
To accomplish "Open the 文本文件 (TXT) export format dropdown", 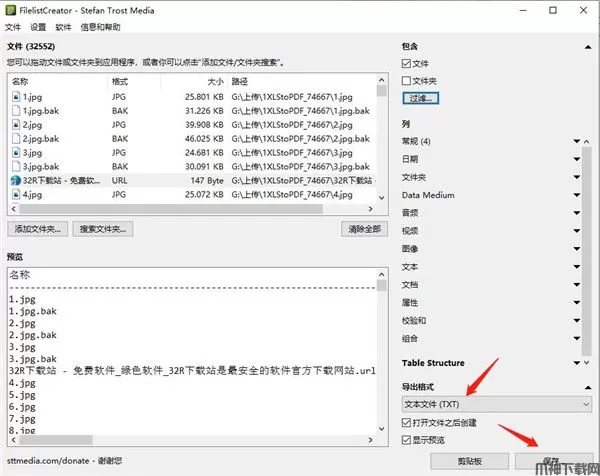I will tap(497, 404).
